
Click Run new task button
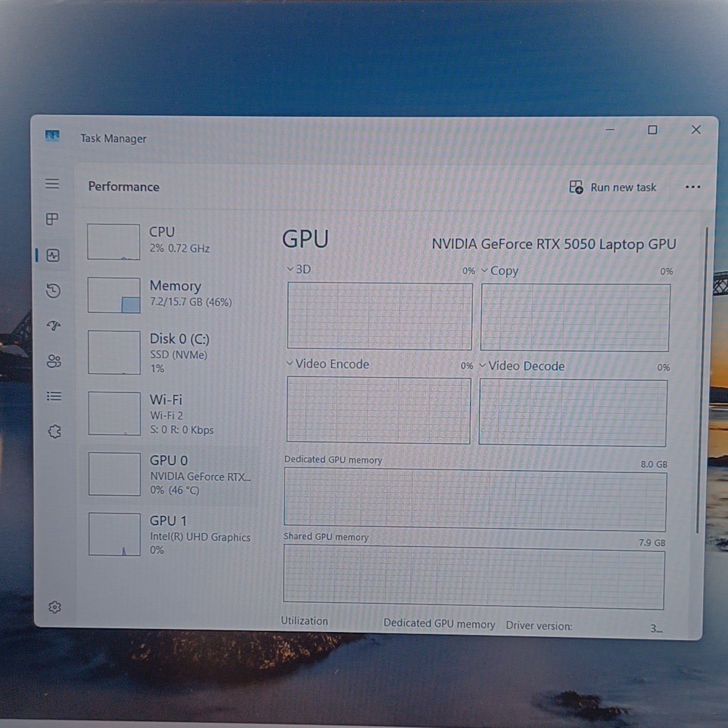[x=613, y=187]
